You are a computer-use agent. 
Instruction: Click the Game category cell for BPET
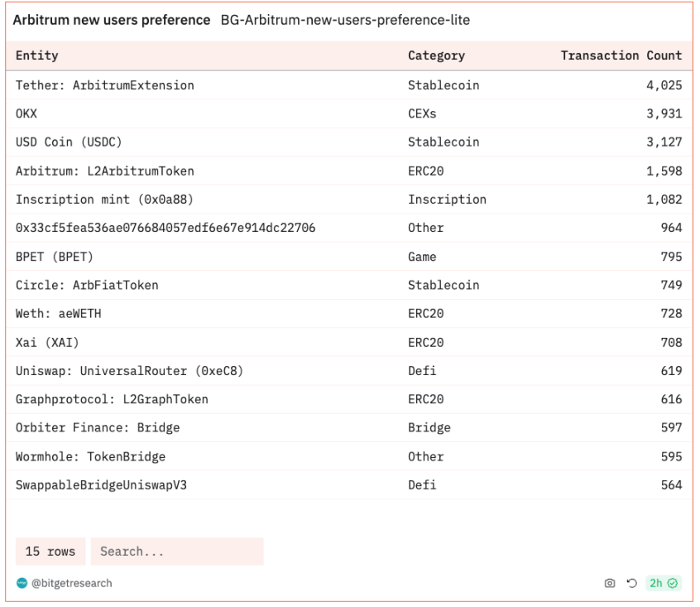click(422, 257)
